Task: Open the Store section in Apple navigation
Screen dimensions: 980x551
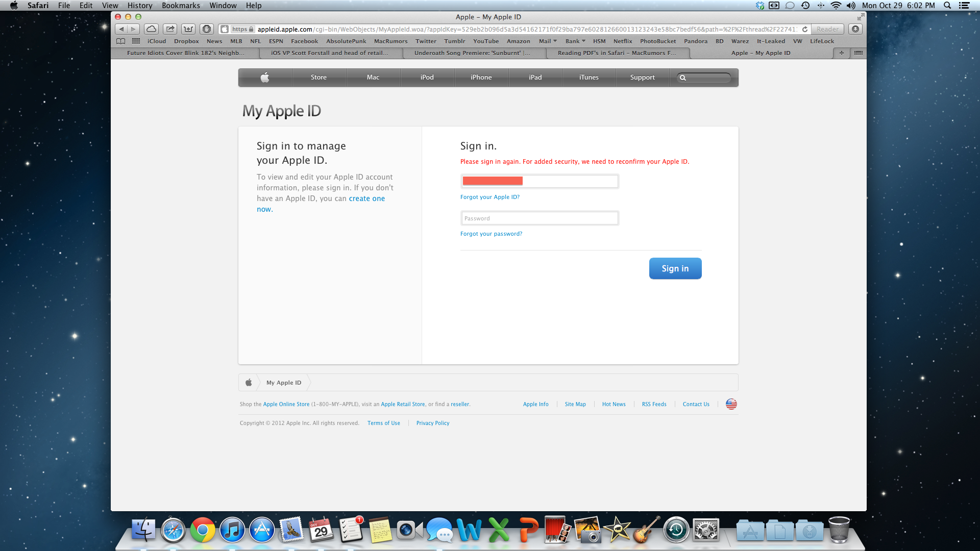Action: [318, 78]
